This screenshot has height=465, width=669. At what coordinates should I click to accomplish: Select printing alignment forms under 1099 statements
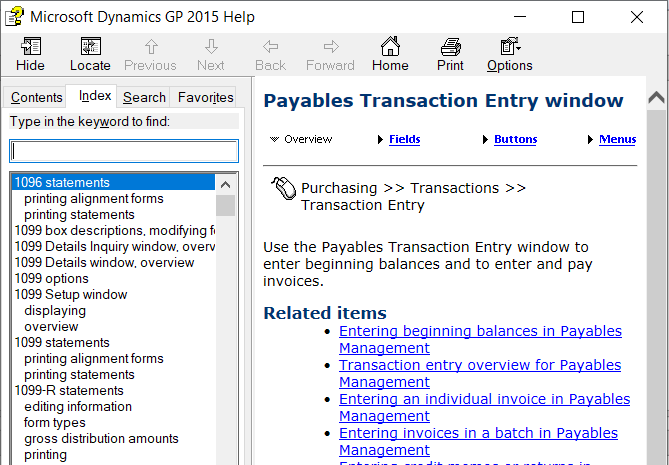[x=94, y=359]
